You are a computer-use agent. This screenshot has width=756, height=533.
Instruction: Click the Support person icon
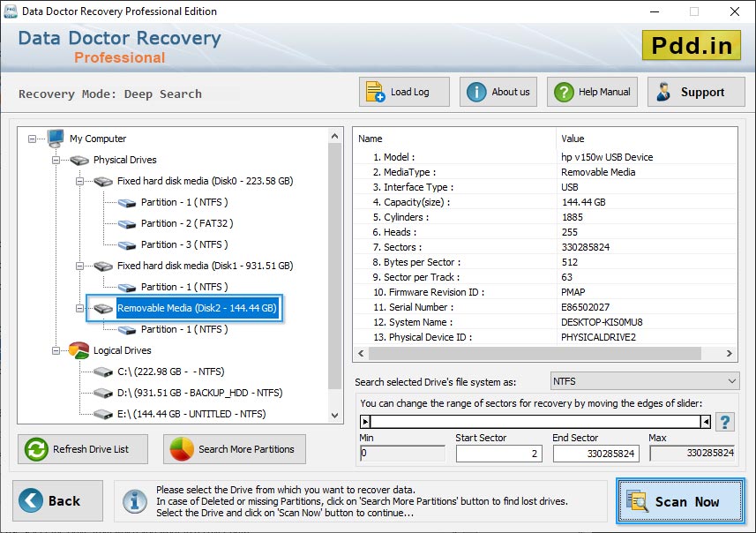[663, 92]
